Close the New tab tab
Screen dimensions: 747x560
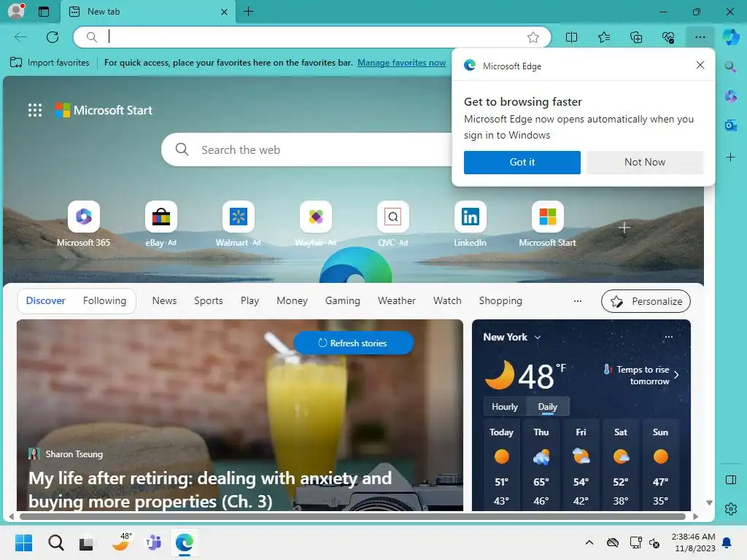pos(224,12)
